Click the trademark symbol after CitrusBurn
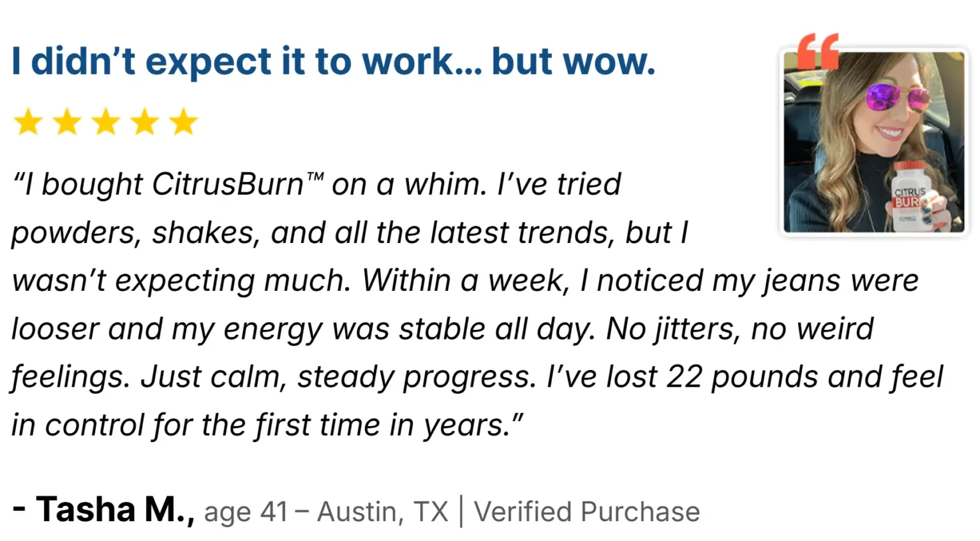Viewport: 980px width, 541px height. click(315, 177)
